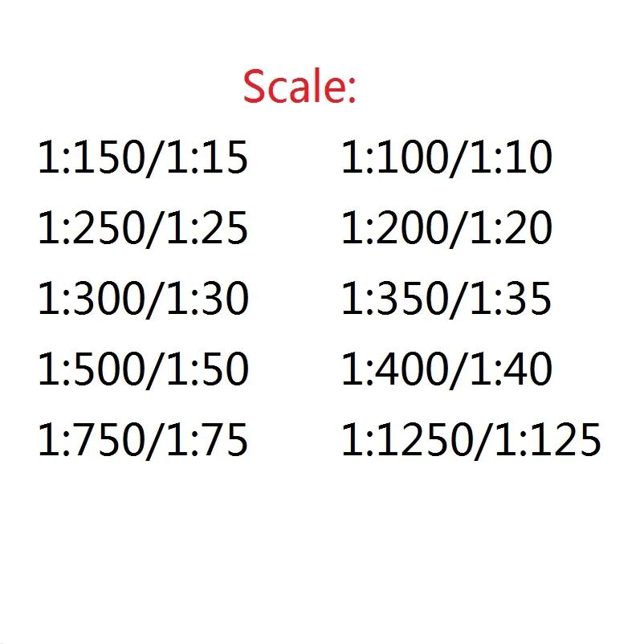
Task: Select the 1:250 ratio text
Action: pyautogui.click(x=87, y=229)
